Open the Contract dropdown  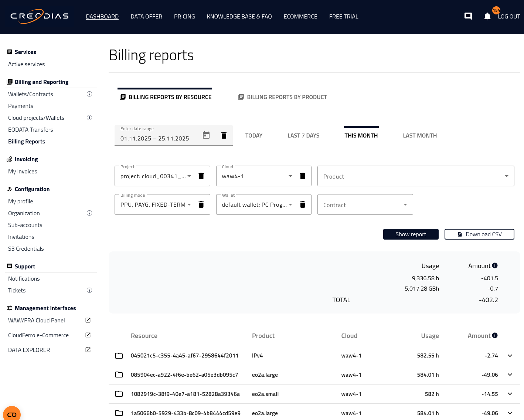point(405,205)
